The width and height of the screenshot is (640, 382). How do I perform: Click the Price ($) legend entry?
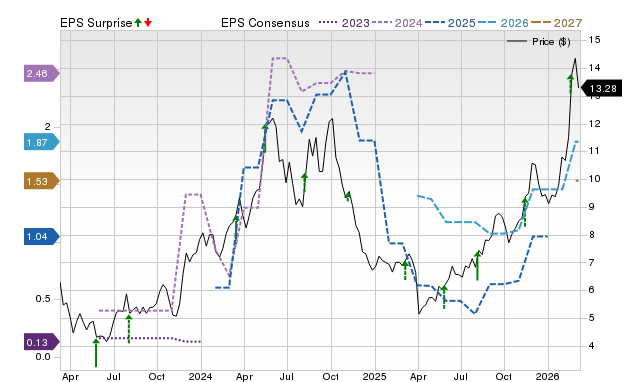(x=538, y=42)
